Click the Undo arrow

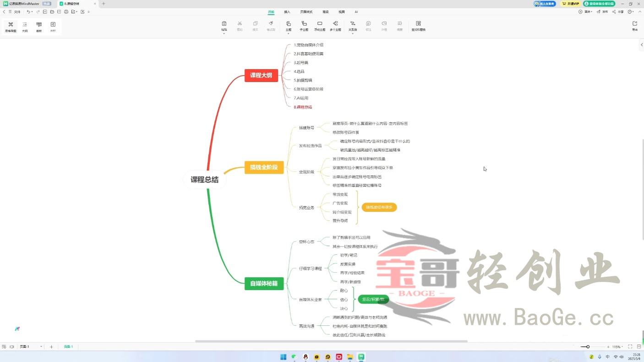[x=28, y=11]
